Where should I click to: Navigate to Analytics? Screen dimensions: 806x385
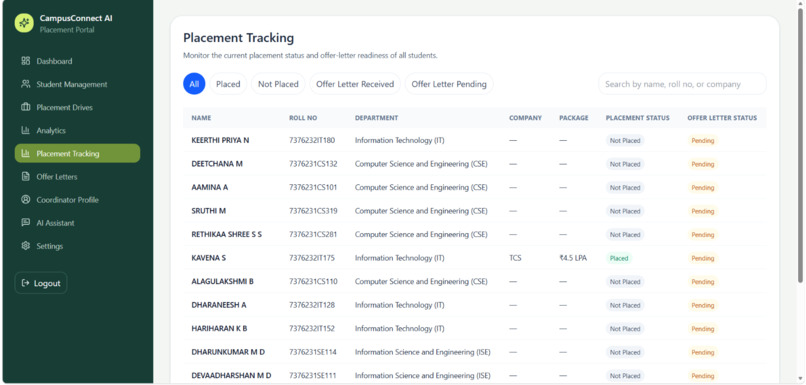click(x=77, y=131)
